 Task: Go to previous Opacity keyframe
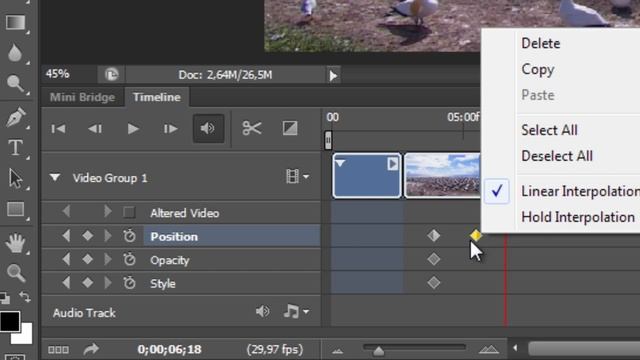tap(66, 259)
